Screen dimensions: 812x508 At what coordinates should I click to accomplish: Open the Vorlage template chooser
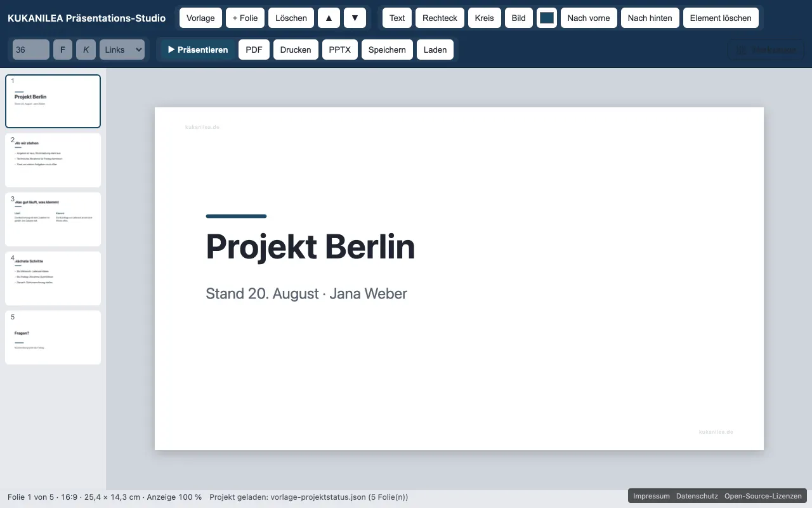coord(200,18)
